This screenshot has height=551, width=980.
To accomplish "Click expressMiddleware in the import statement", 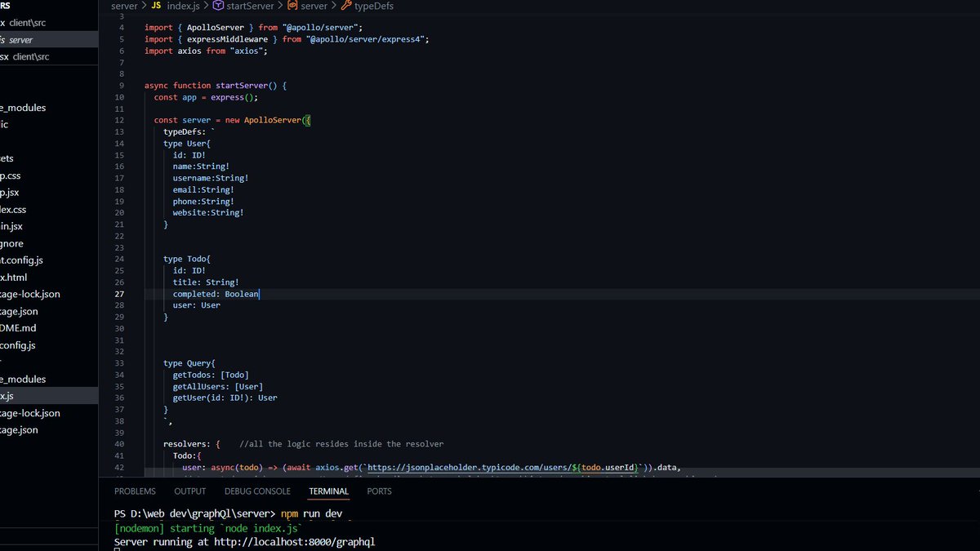I will coord(225,39).
